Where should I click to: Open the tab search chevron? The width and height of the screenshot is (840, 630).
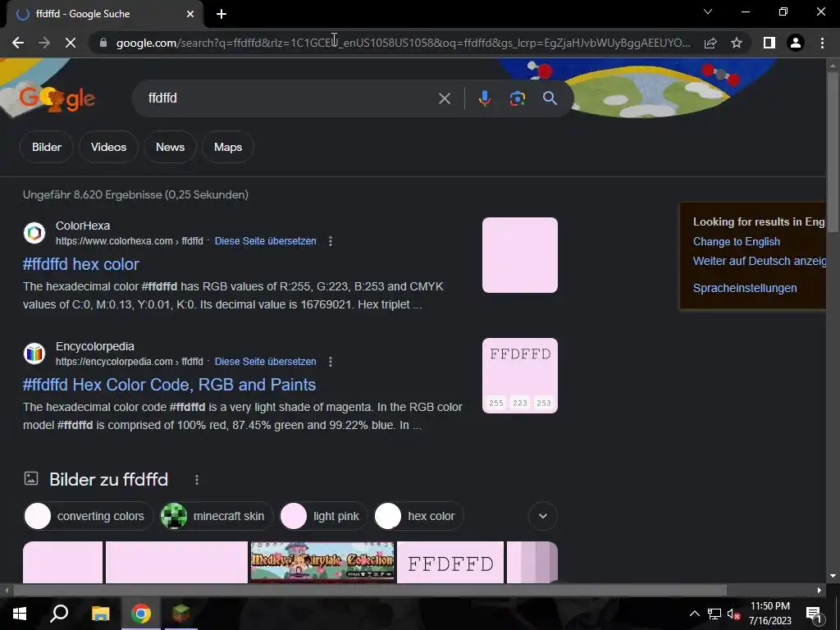708,11
